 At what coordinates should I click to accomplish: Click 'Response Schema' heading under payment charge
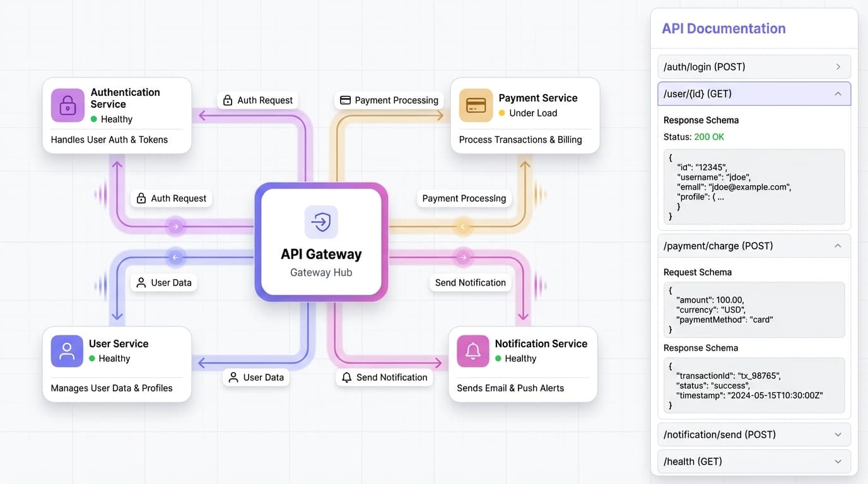[701, 348]
